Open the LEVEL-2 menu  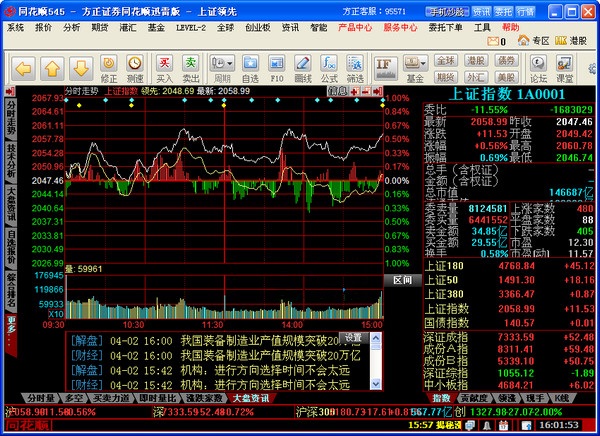pos(191,28)
